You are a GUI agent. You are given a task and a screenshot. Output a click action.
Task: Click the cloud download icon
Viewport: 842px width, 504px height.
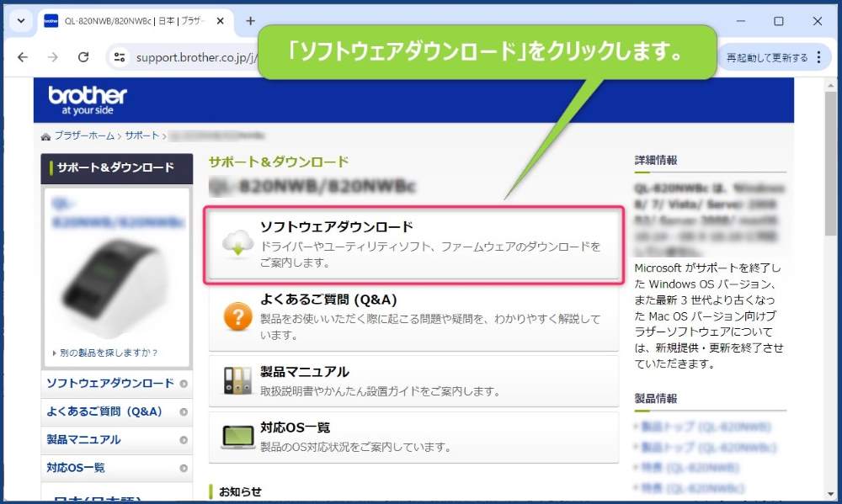(238, 243)
